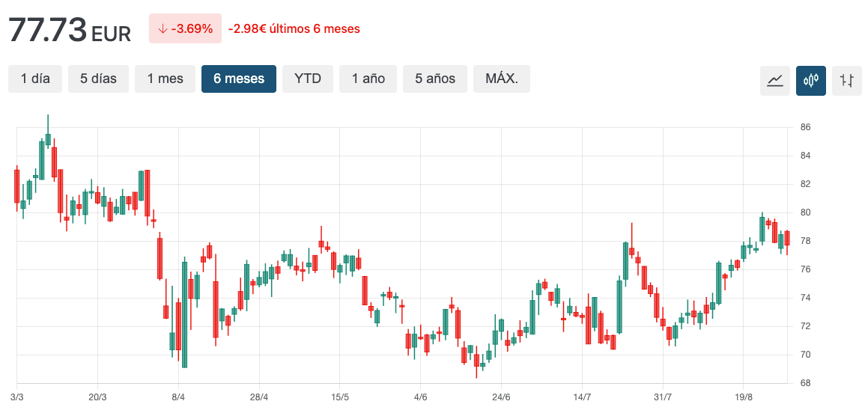868x413 pixels.
Task: Switch to line chart view
Action: (x=774, y=79)
